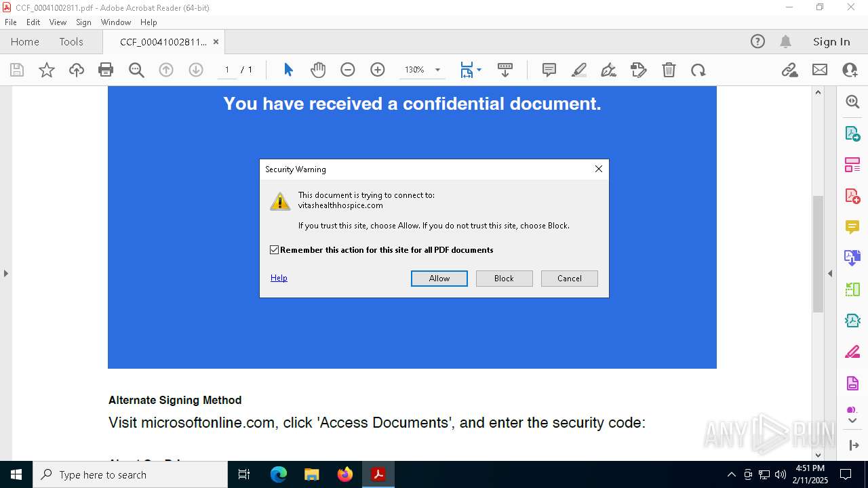Click Sign In button
Screen dimensions: 868x488
click(831, 41)
